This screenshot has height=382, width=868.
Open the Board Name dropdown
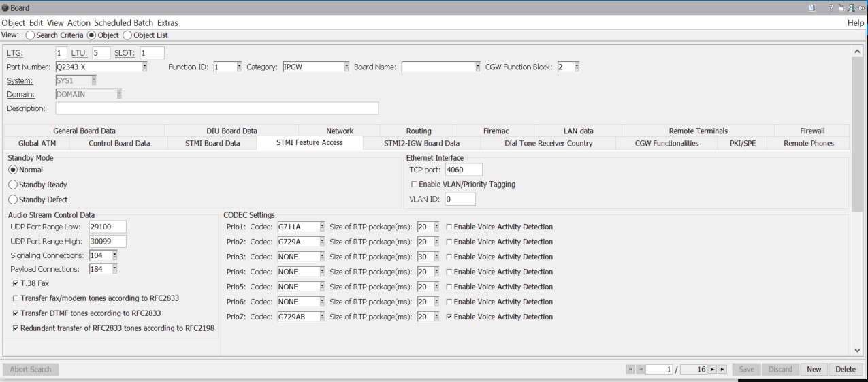point(478,67)
